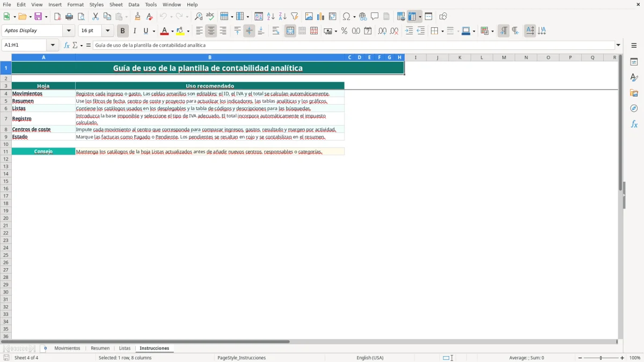Image resolution: width=644 pixels, height=362 pixels.
Task: Click the Print icon in the toolbar
Action: (69, 17)
